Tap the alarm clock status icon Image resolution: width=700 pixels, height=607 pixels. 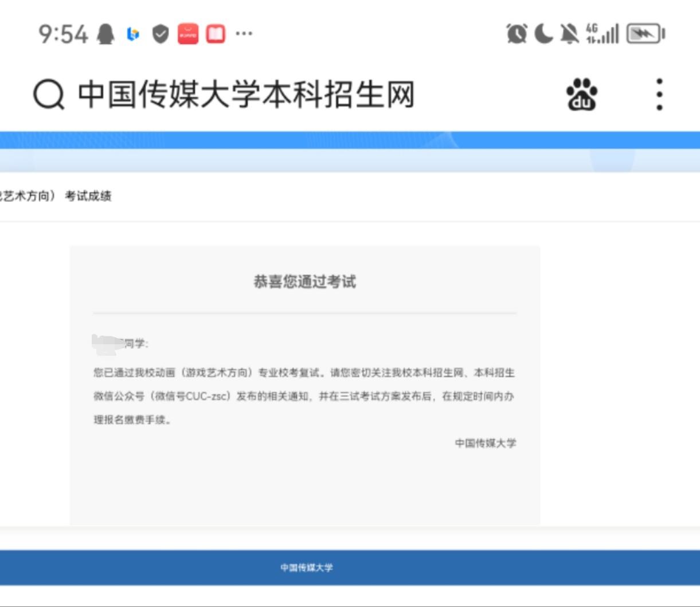(517, 34)
